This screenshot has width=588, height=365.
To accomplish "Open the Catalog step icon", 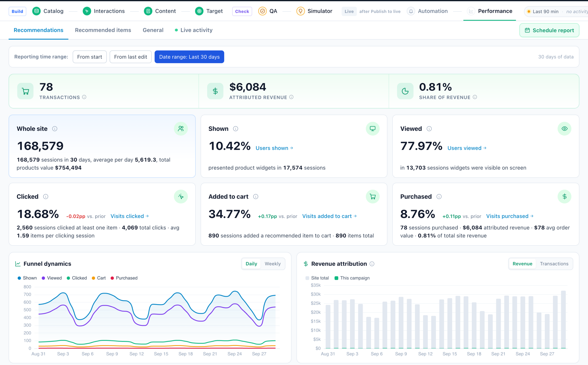I will [x=37, y=11].
